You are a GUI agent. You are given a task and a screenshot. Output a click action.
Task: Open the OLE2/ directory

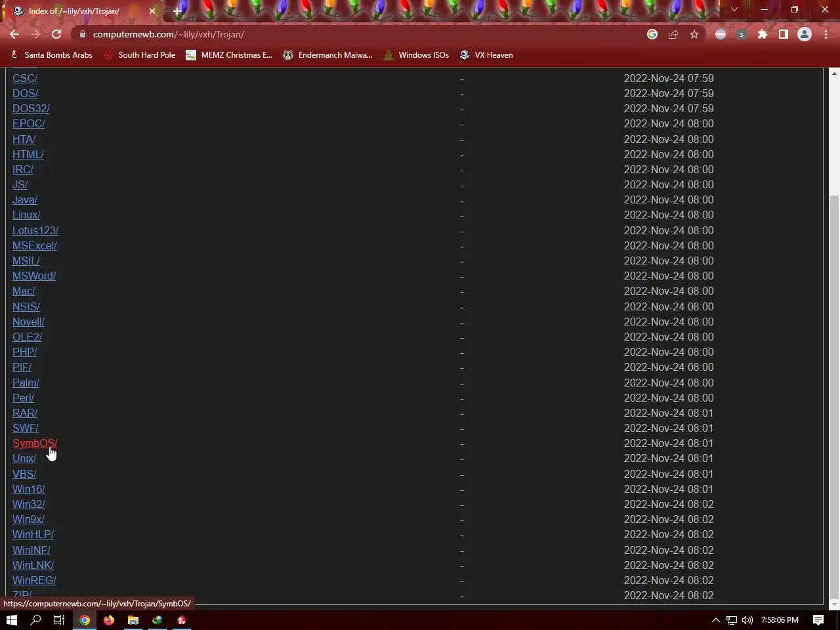tap(27, 337)
